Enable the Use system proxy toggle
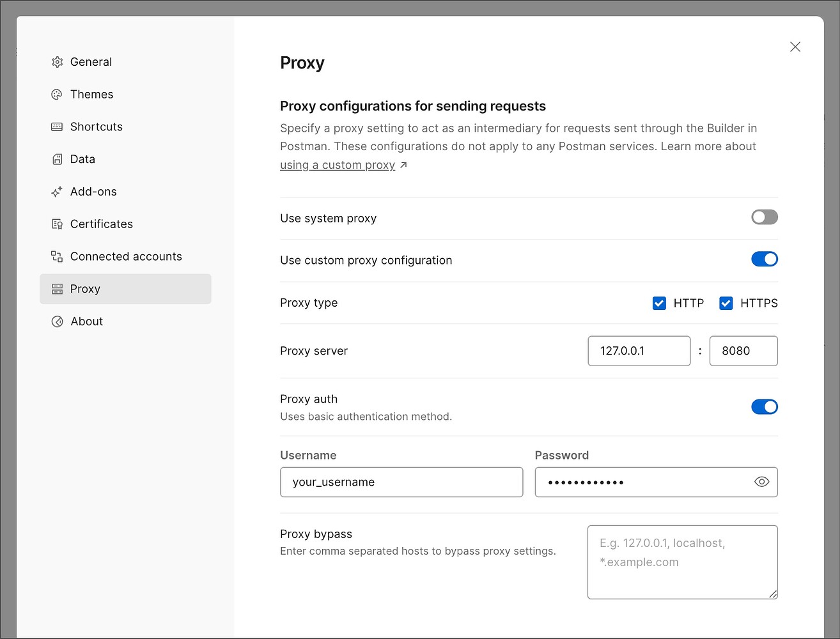840x639 pixels. 765,217
